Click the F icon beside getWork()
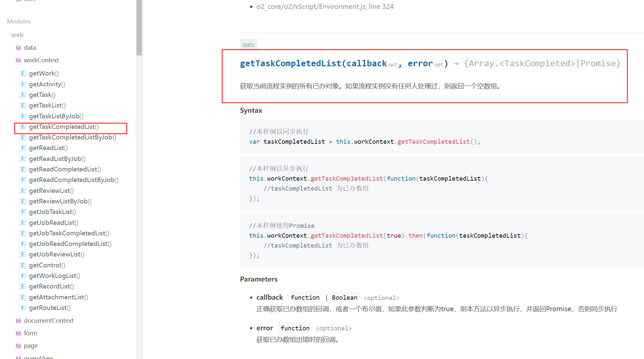The height and width of the screenshot is (359, 644). pos(23,73)
